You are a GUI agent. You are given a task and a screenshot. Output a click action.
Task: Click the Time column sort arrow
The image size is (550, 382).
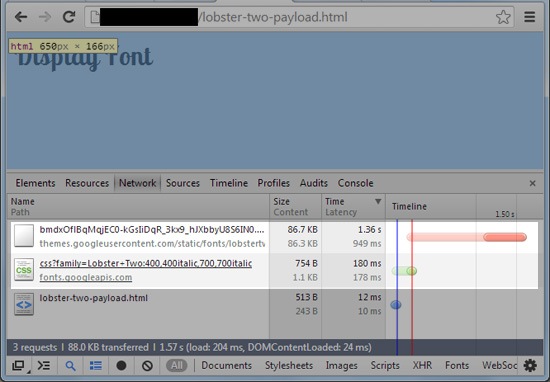coord(378,201)
